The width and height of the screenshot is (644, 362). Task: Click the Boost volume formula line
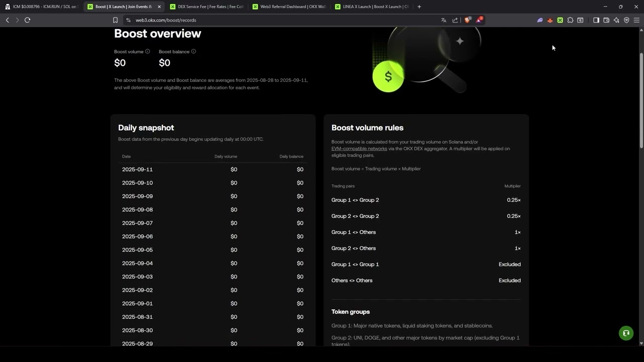click(x=376, y=169)
